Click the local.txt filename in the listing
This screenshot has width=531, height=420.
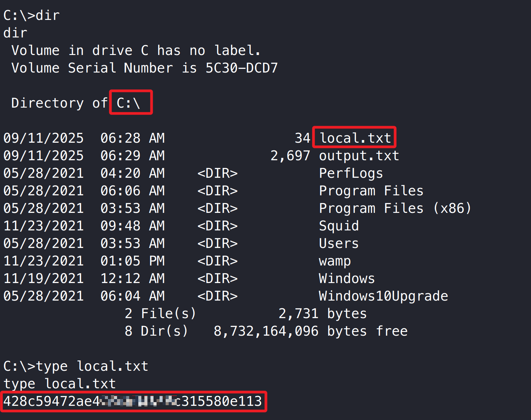pos(355,138)
